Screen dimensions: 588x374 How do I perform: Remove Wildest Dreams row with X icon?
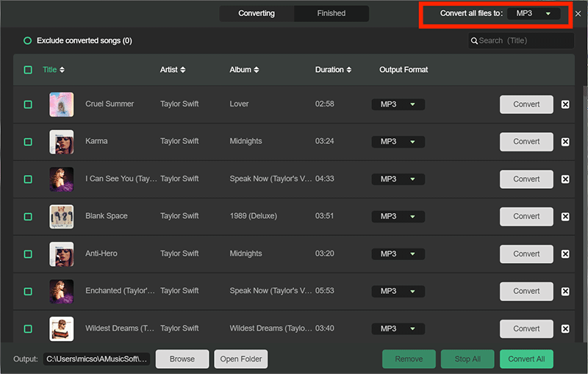pos(565,328)
